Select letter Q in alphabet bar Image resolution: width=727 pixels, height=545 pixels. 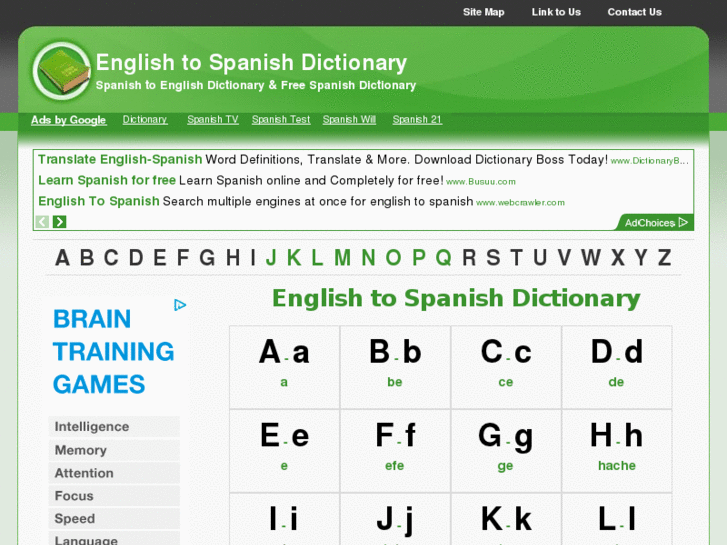(444, 257)
